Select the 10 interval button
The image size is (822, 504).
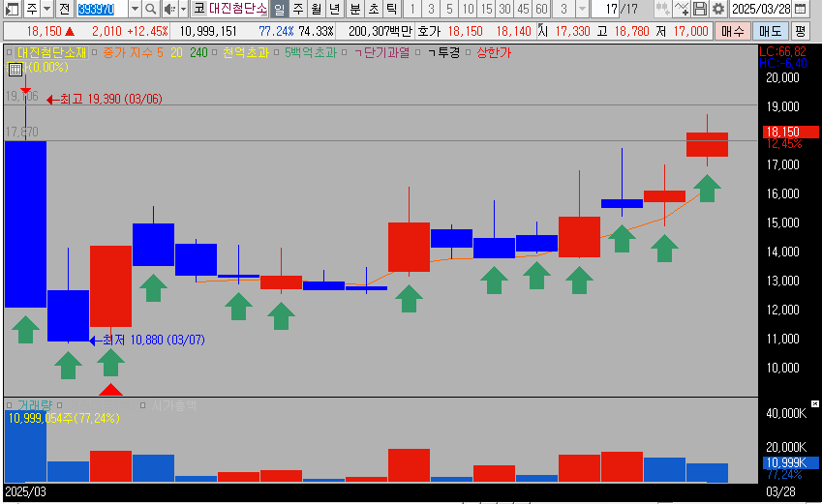[468, 9]
